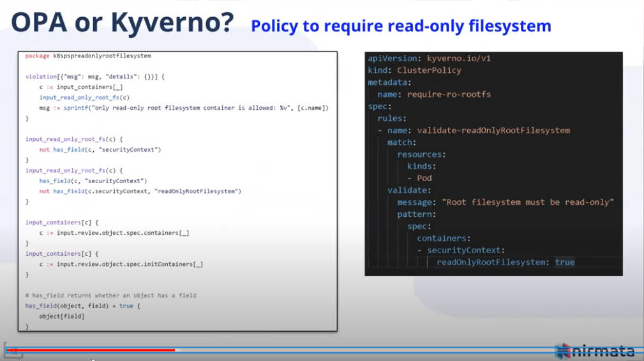Click the 'kinds:' YAML key

pos(421,166)
